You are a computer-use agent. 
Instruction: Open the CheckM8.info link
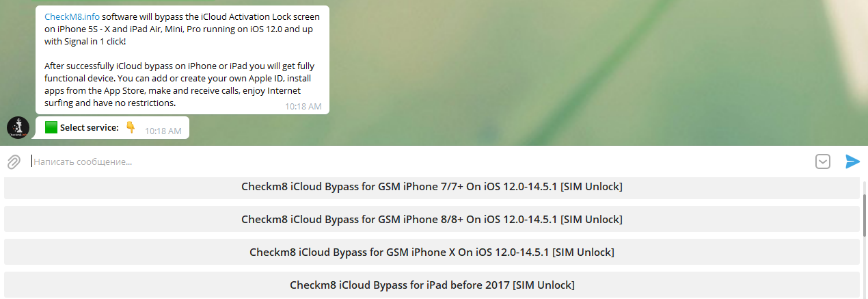[x=72, y=16]
